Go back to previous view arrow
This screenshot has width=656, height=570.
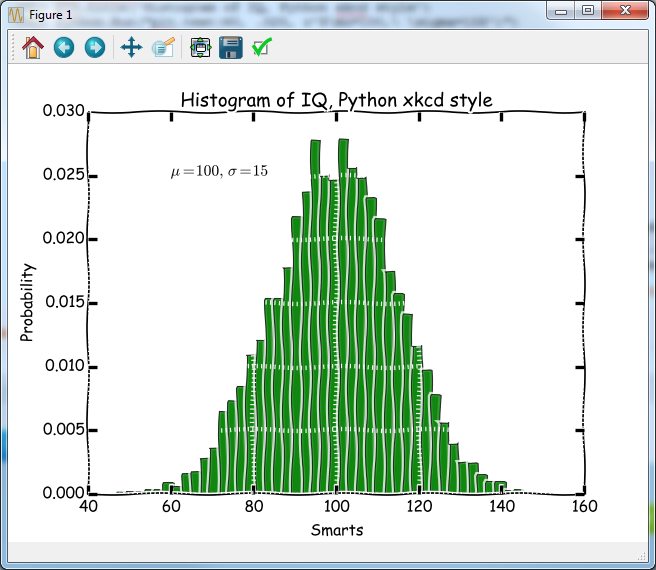click(x=64, y=47)
